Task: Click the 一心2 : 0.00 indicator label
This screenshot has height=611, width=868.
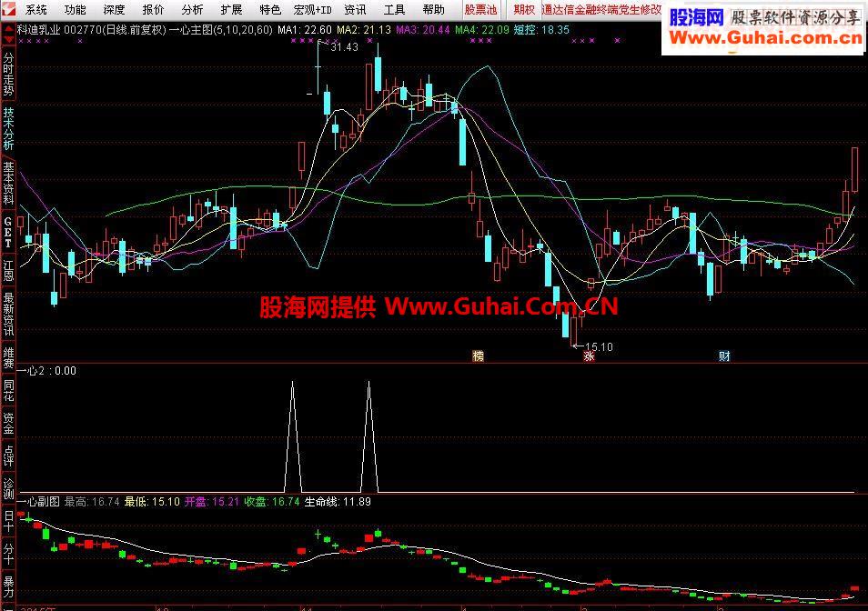Action: (x=46, y=371)
